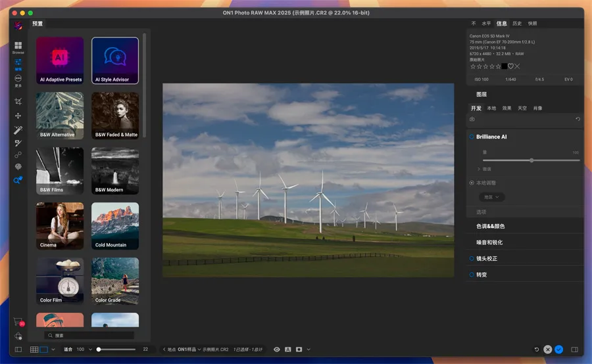Open the 地区 region dropdown
This screenshot has width=592, height=364.
pyautogui.click(x=491, y=196)
